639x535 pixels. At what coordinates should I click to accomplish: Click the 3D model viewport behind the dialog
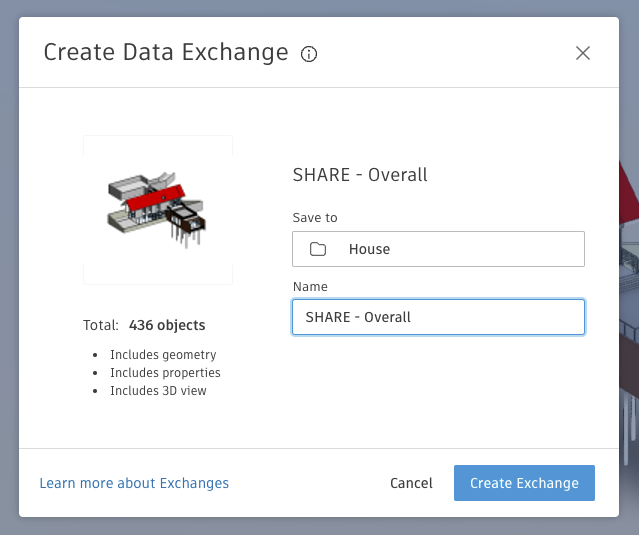[x=628, y=300]
